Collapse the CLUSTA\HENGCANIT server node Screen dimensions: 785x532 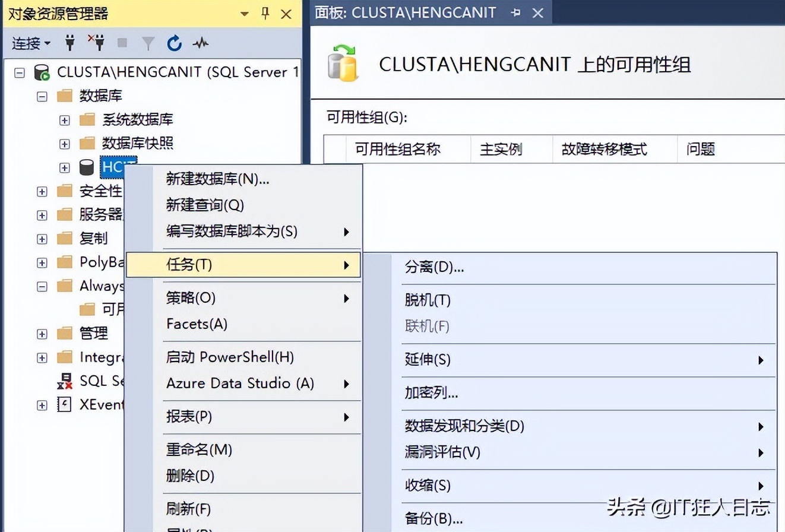[x=20, y=72]
